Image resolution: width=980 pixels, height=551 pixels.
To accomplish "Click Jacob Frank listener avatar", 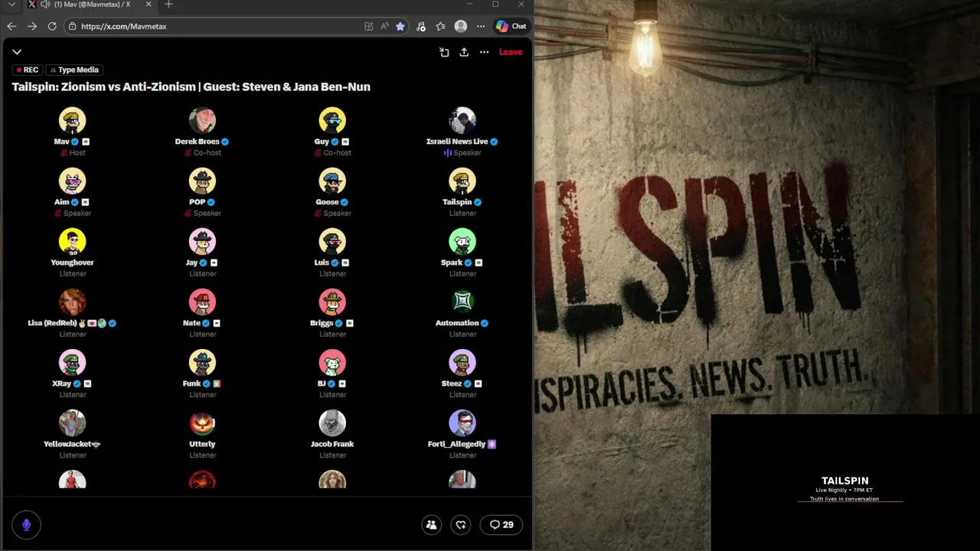I will click(x=332, y=423).
